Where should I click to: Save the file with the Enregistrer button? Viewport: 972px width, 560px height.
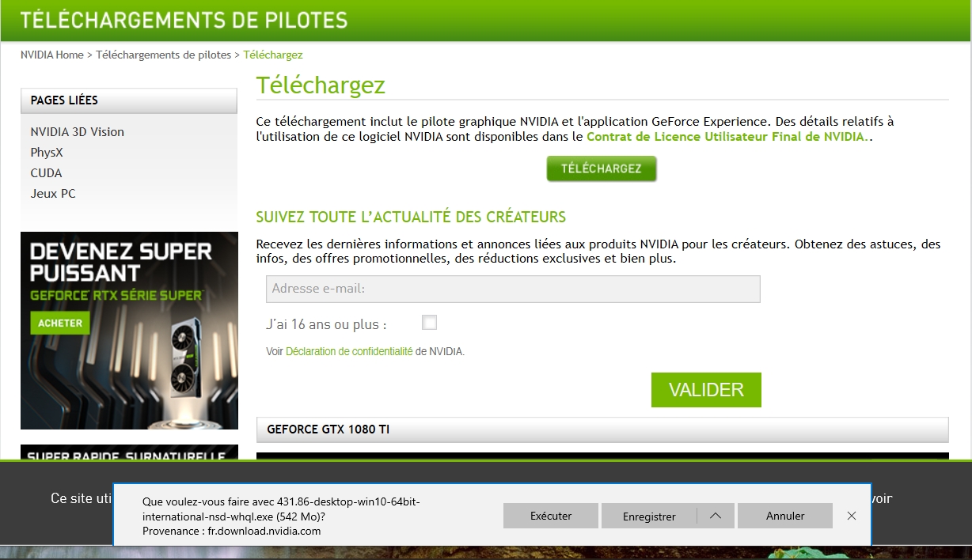point(649,516)
